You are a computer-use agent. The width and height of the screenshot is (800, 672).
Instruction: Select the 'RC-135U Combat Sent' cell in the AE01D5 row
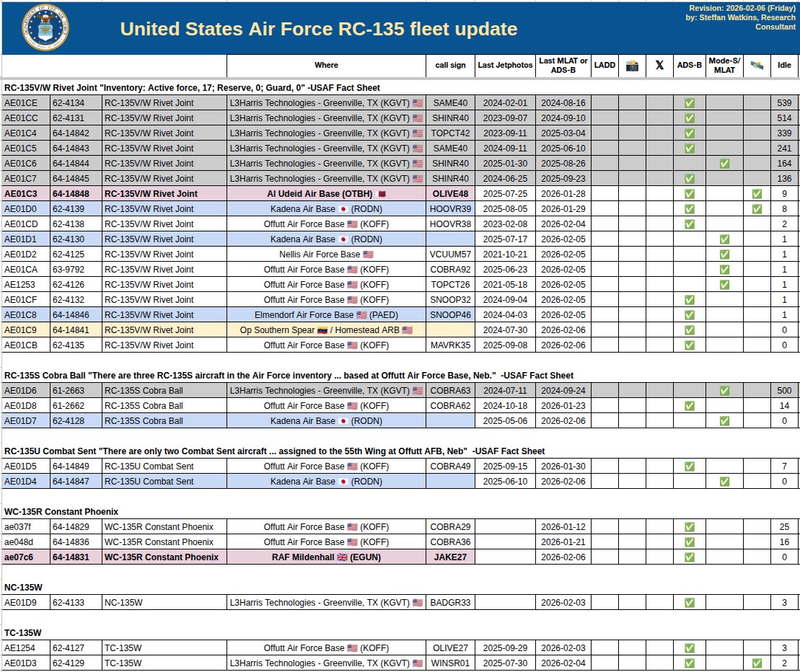(164, 467)
